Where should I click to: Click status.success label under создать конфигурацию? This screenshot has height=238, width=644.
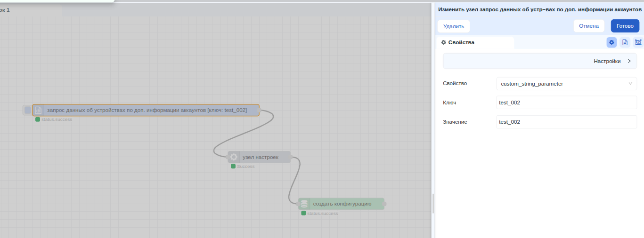click(x=323, y=214)
